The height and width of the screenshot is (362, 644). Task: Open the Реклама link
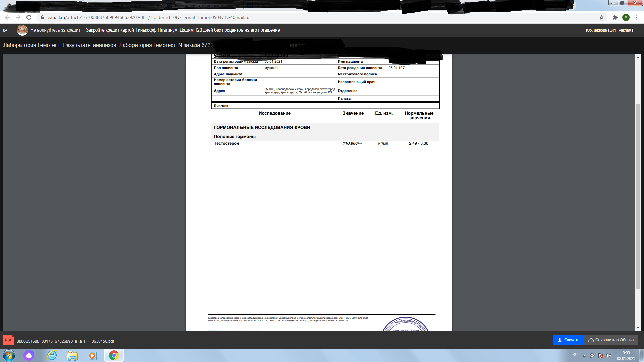point(626,31)
